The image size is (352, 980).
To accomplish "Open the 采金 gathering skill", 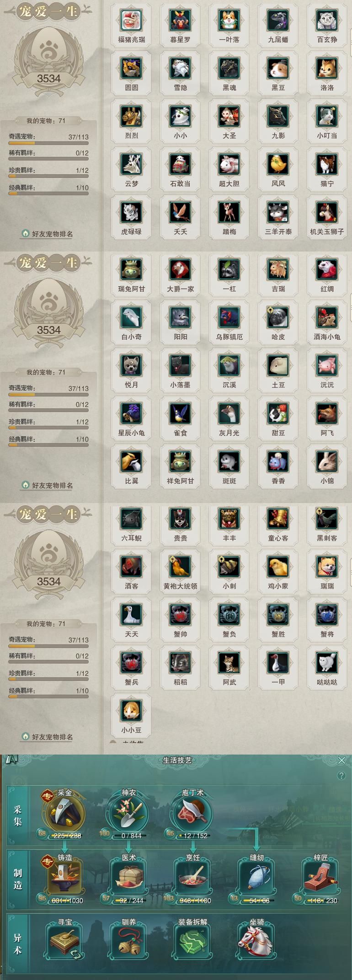I will 64,815.
